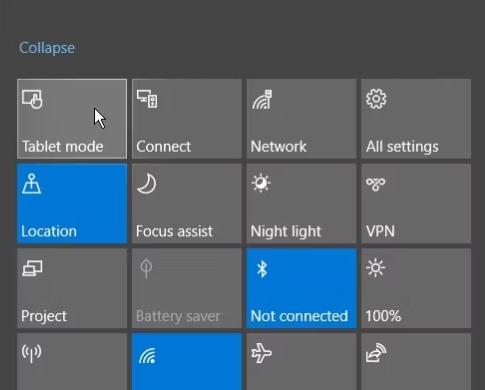Click the Tablet mode touch-screen icon

[32, 99]
